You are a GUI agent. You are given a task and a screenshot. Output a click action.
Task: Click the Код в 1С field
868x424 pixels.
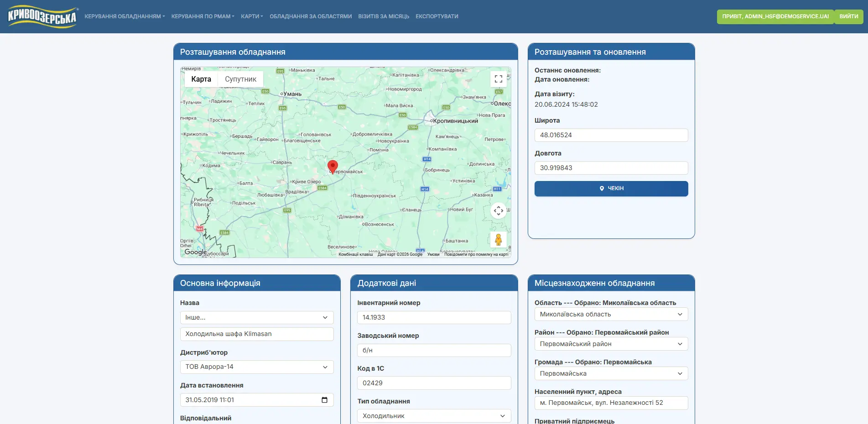tap(434, 383)
